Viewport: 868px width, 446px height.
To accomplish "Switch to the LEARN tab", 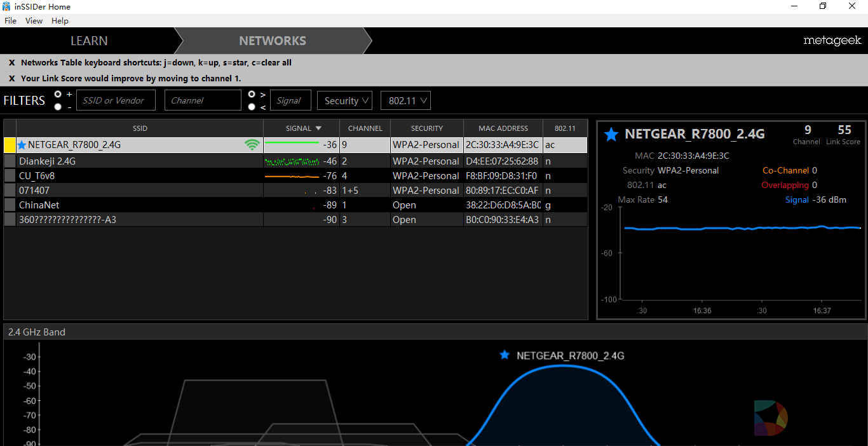I will [x=89, y=41].
